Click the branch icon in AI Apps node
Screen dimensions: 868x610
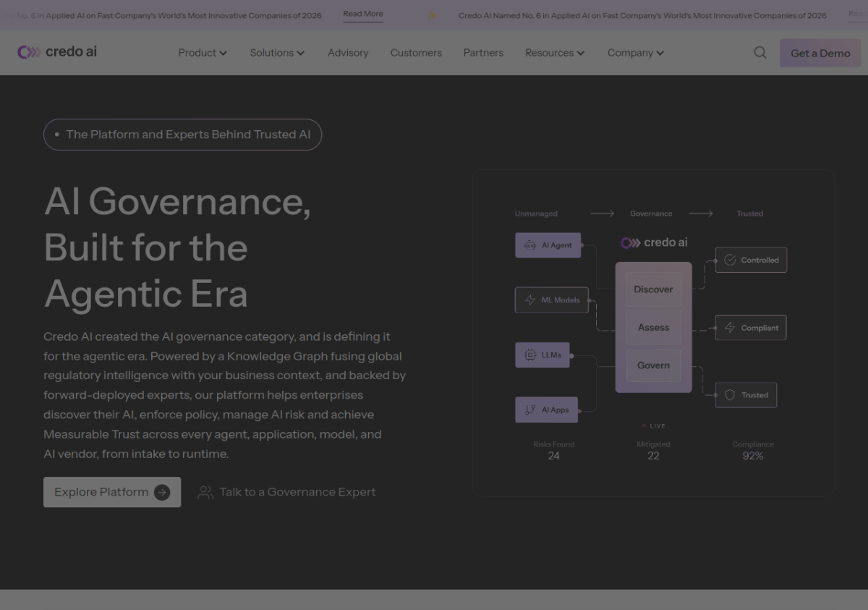(x=530, y=410)
